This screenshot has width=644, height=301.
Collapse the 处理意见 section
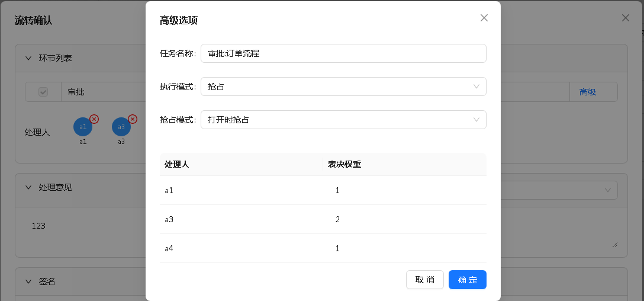coord(28,187)
